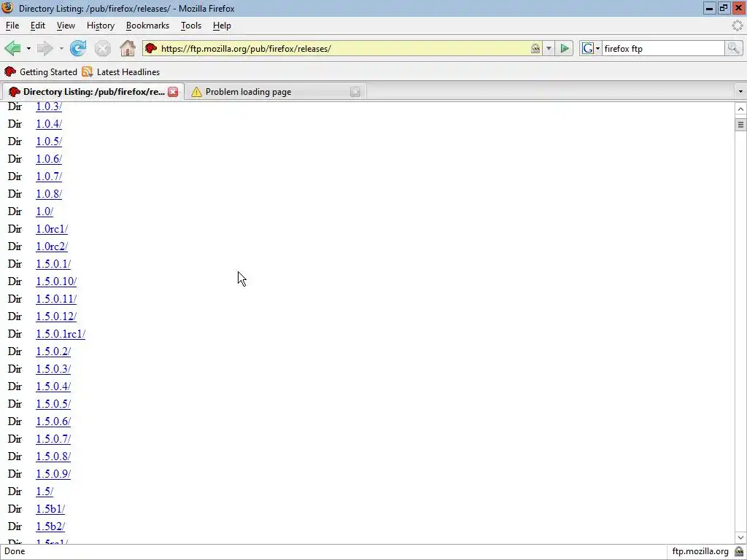Open the 1.0.7/ directory link
This screenshot has height=560, width=747.
click(x=49, y=176)
